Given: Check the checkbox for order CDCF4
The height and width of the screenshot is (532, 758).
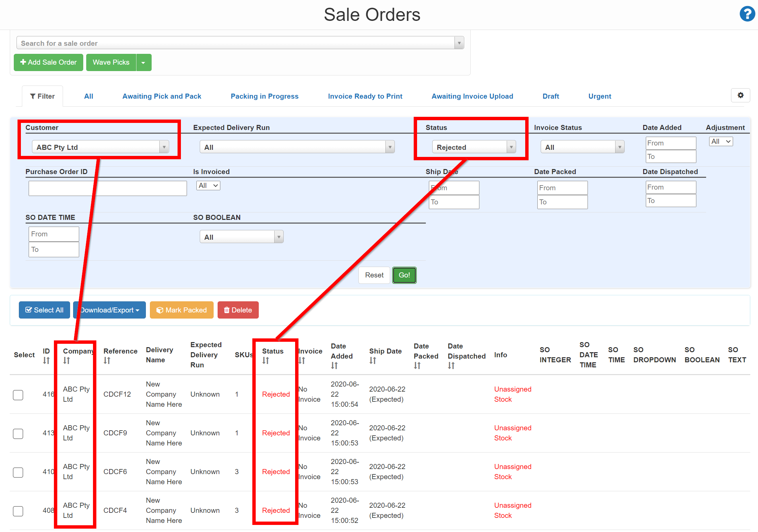Looking at the screenshot, I should coord(18,511).
